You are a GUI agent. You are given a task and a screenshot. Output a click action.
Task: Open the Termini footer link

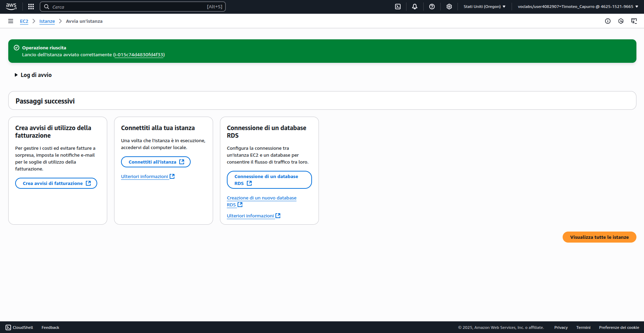(x=583, y=327)
